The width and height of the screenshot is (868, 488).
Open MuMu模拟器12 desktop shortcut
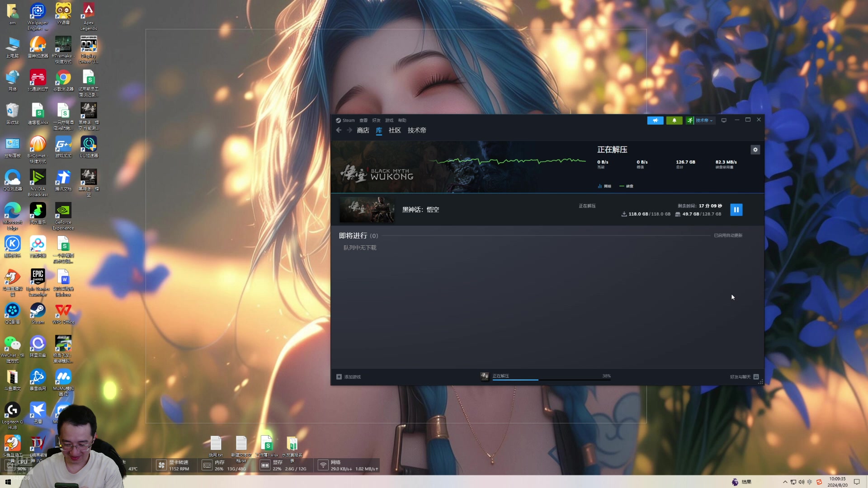[x=63, y=383]
